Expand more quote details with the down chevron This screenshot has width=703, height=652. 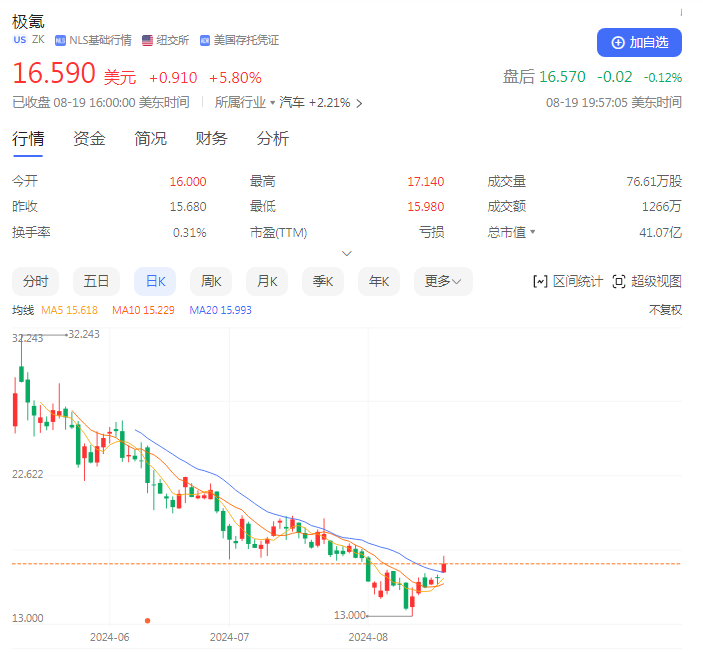tap(347, 254)
